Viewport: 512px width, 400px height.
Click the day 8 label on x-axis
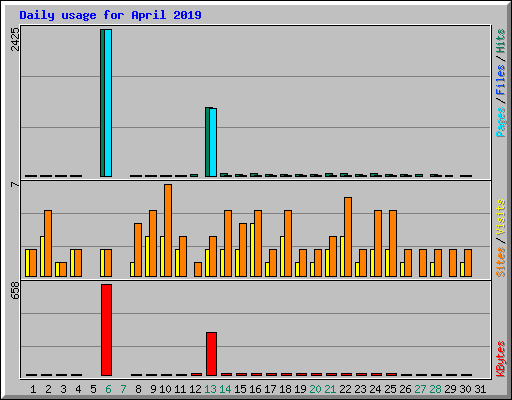138,389
